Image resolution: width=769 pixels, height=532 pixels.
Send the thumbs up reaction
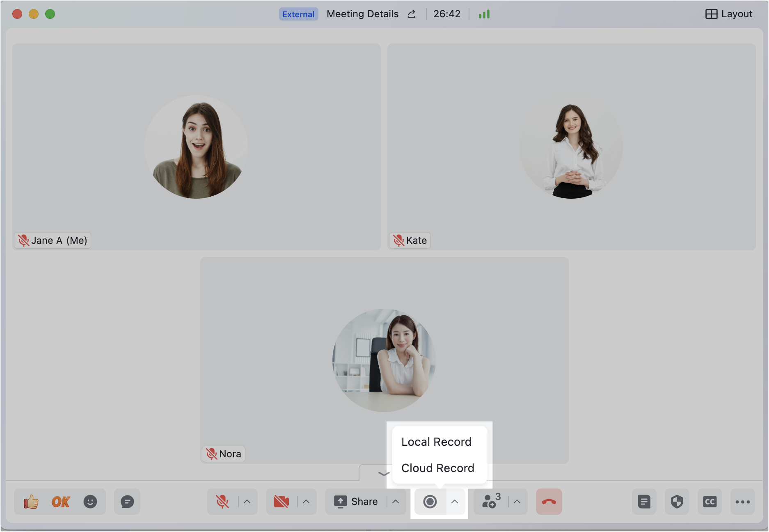coord(31,501)
